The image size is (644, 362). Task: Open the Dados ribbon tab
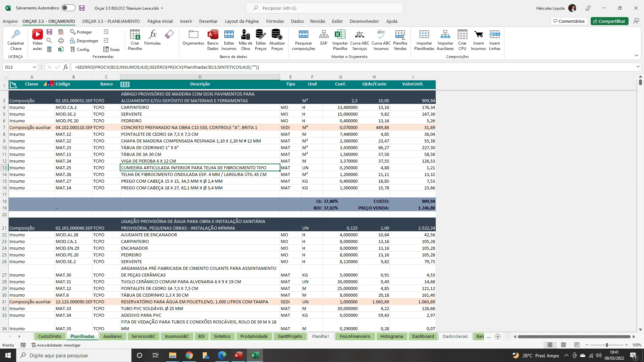pos(297,21)
